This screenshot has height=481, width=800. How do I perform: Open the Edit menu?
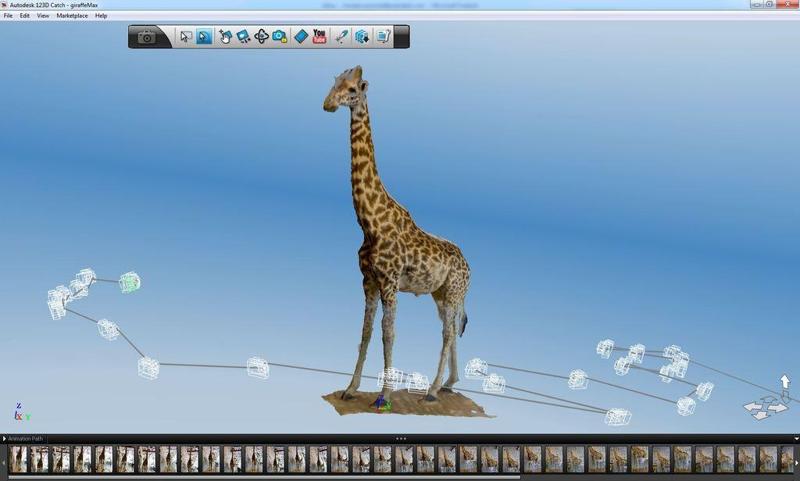pyautogui.click(x=24, y=16)
